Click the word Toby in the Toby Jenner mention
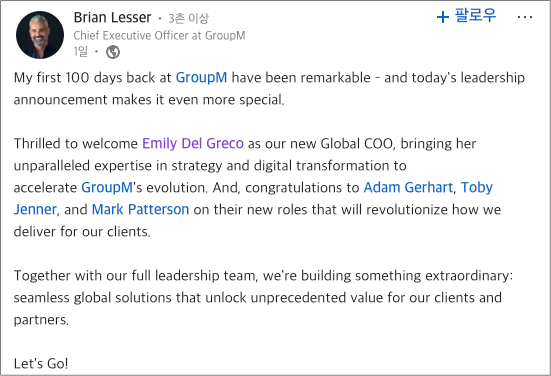The height and width of the screenshot is (376, 551). (477, 188)
